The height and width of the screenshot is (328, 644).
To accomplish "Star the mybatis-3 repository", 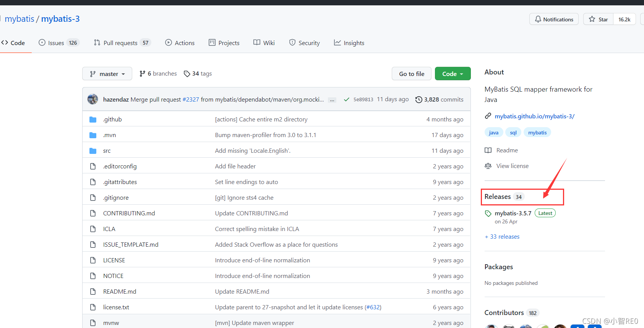I will [599, 19].
